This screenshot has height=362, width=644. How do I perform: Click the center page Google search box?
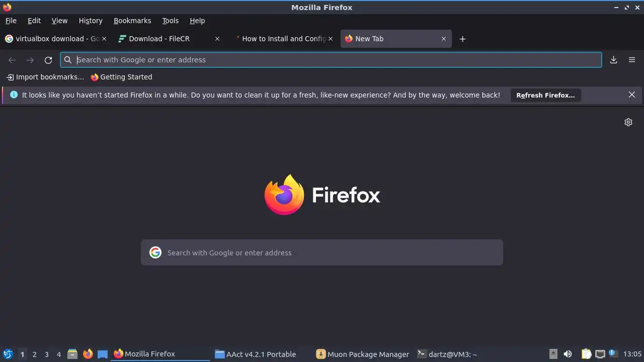click(x=322, y=252)
